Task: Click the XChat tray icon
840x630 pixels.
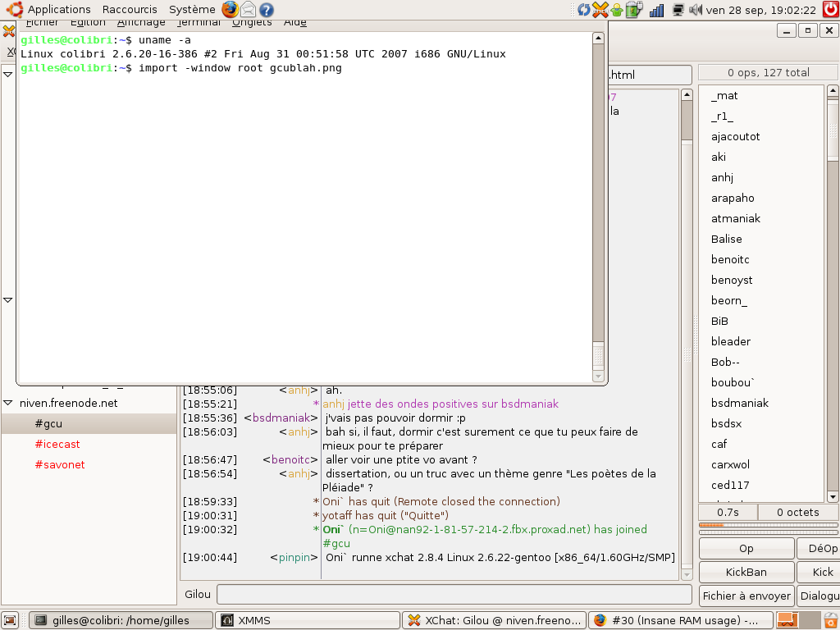Action: tap(600, 10)
